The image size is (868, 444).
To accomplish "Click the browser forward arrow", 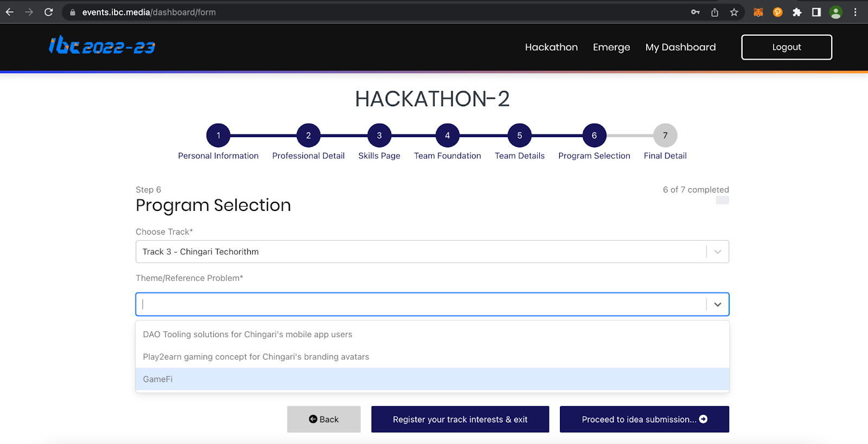I will (29, 12).
